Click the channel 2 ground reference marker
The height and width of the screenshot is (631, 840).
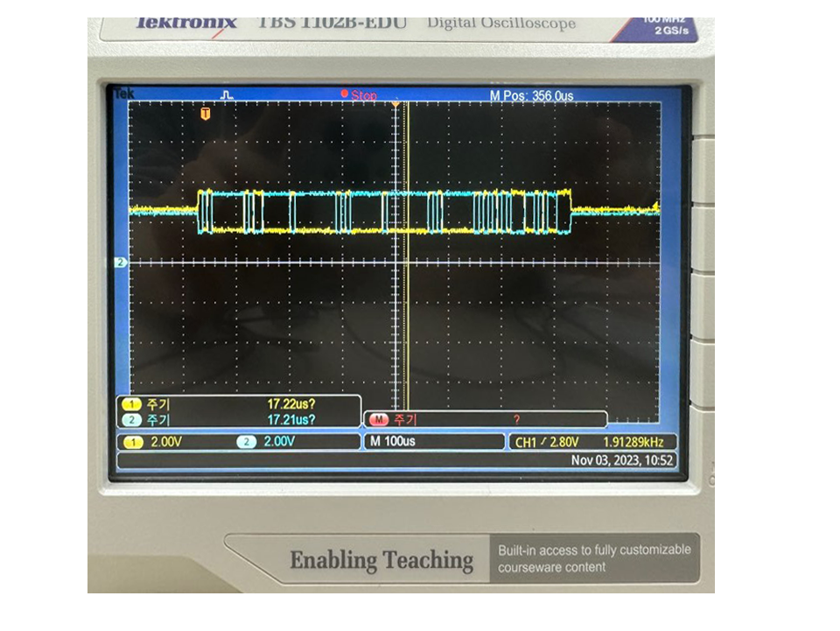coord(121,263)
